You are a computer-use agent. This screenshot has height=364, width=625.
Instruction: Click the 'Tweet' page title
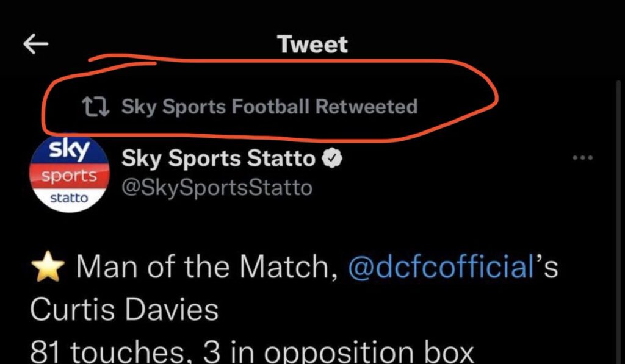click(x=312, y=45)
